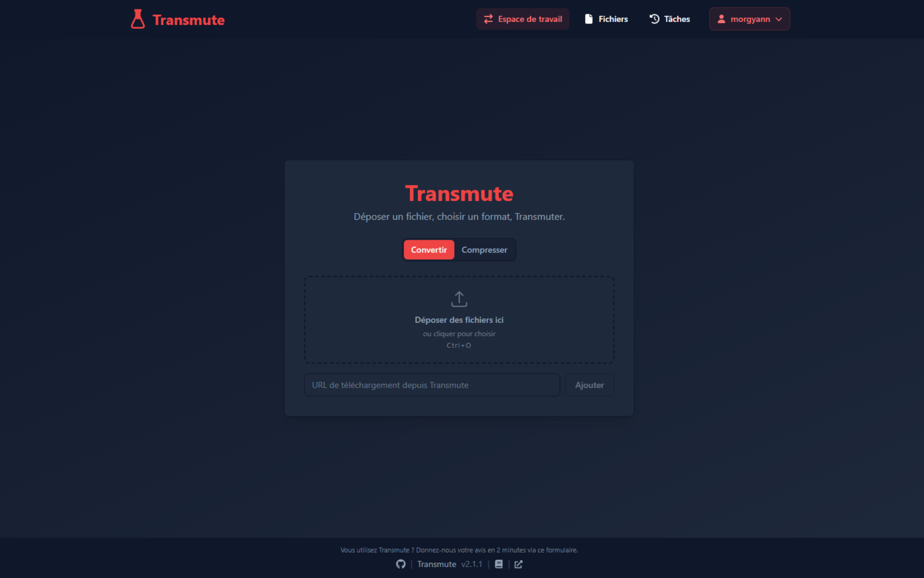The height and width of the screenshot is (578, 924).
Task: Open the documentation book icon in footer
Action: coord(499,564)
